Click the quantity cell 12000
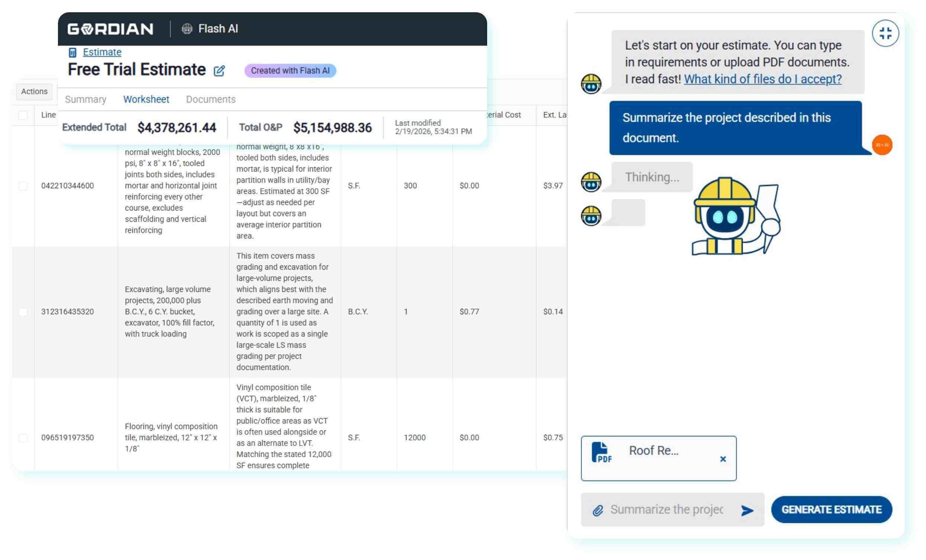This screenshot has height=560, width=926. [415, 437]
